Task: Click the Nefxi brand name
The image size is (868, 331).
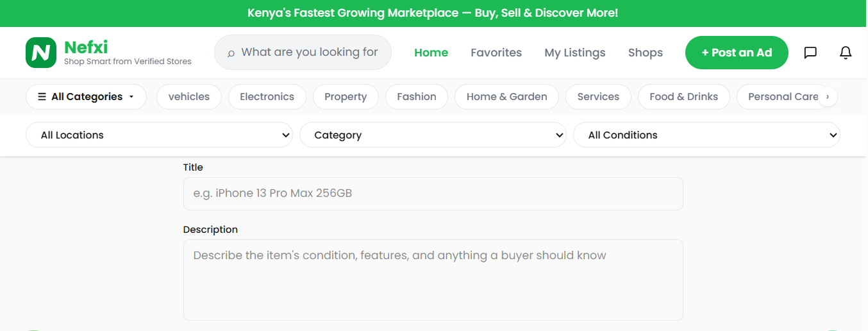Action: pos(86,47)
